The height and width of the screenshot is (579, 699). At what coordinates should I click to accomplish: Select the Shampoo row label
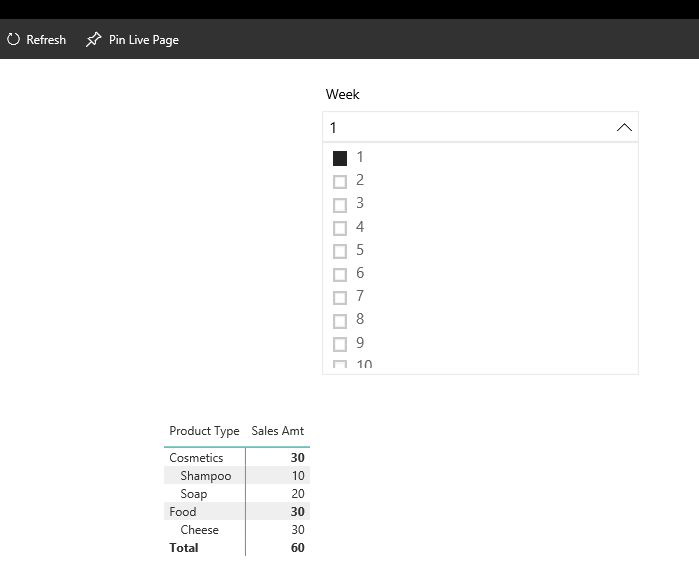coord(206,476)
